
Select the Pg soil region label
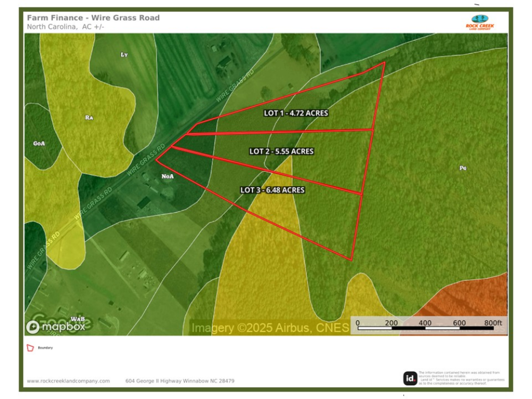[x=462, y=169]
